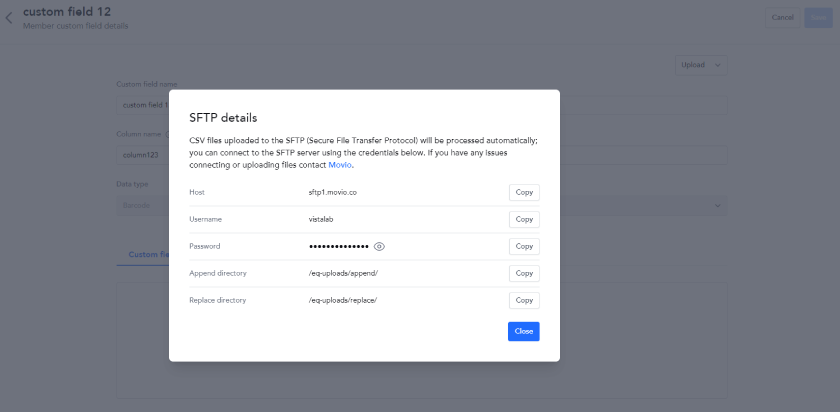Copy the Username vistalab
The height and width of the screenshot is (412, 840).
point(524,219)
